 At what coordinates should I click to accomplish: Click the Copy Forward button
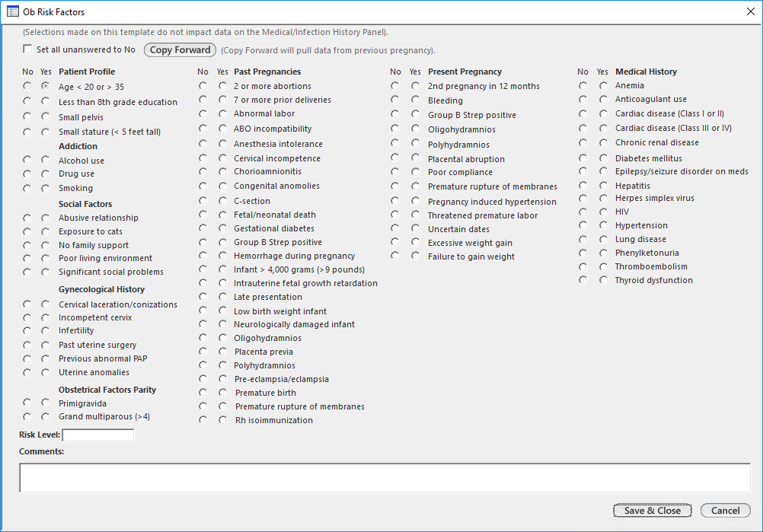click(180, 49)
